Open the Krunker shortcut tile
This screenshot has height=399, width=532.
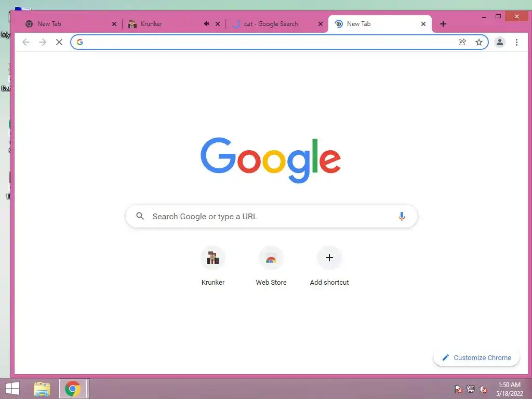pos(213,267)
